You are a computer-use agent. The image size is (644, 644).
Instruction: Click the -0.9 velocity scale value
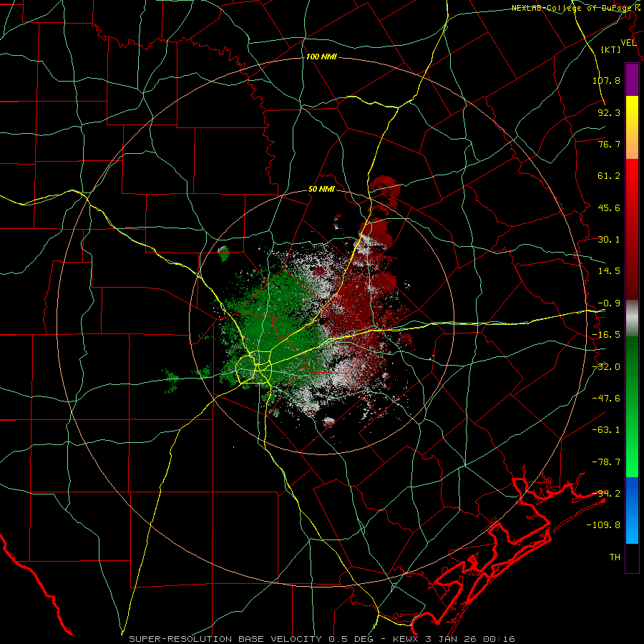tap(609, 303)
